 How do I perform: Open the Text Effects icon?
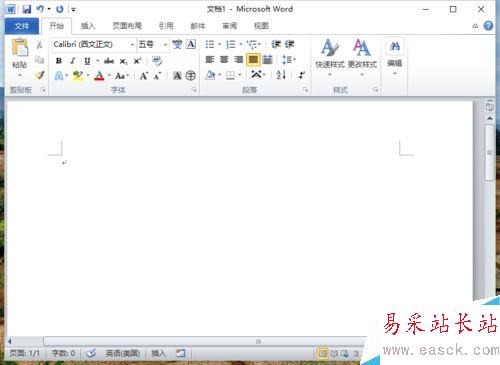59,76
